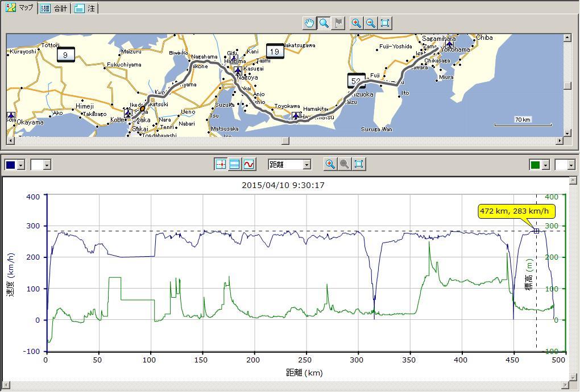
Task: Click the 472 km, 283 km/h tooltip
Action: [x=517, y=212]
